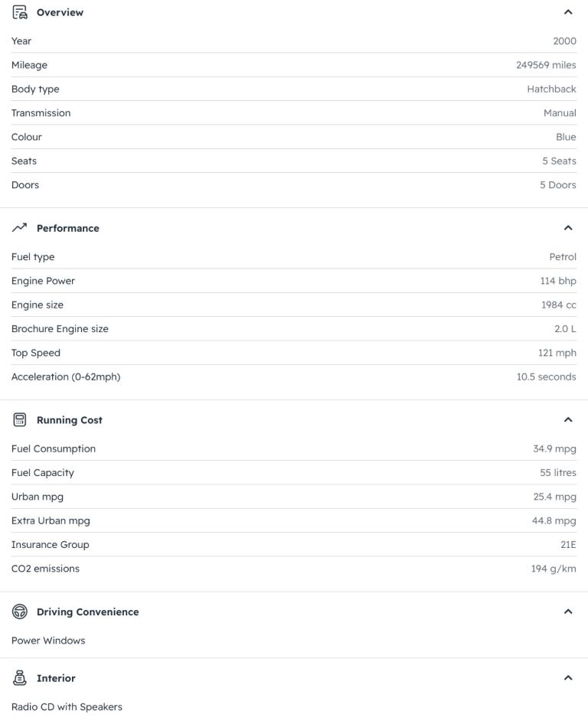This screenshot has width=588, height=724.
Task: Click the Running Cost calculator icon
Action: pyautogui.click(x=19, y=419)
